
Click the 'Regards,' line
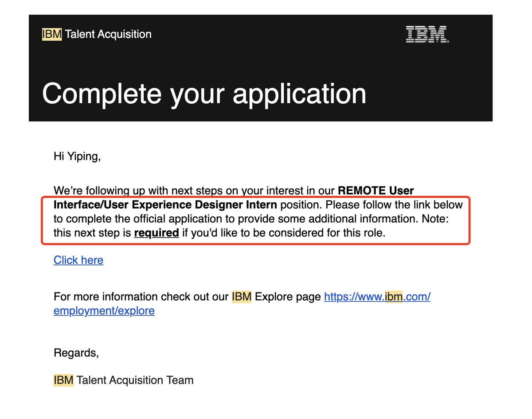coord(76,353)
